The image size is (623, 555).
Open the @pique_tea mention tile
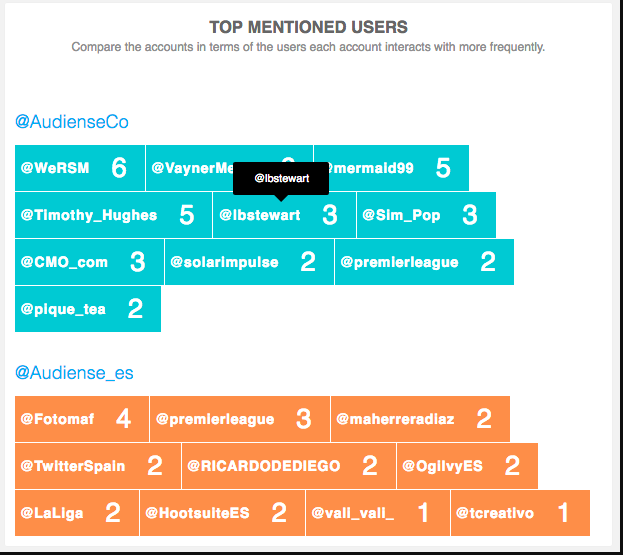click(88, 309)
